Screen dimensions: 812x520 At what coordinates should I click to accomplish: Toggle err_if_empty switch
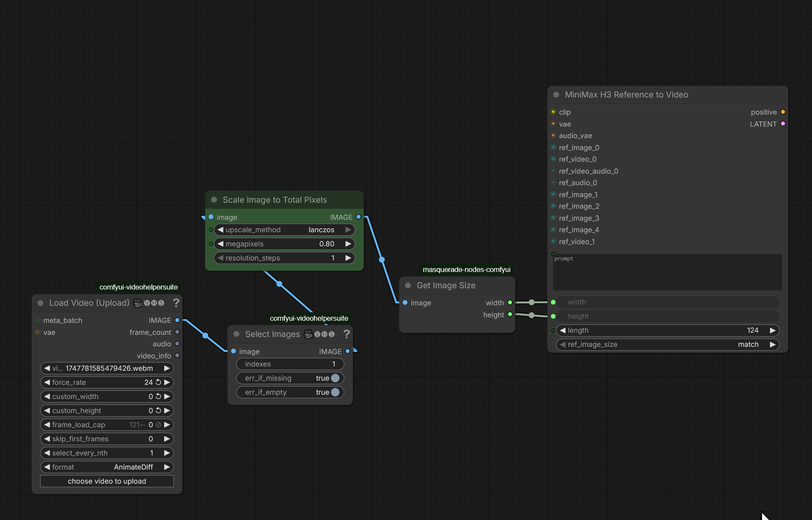click(335, 392)
